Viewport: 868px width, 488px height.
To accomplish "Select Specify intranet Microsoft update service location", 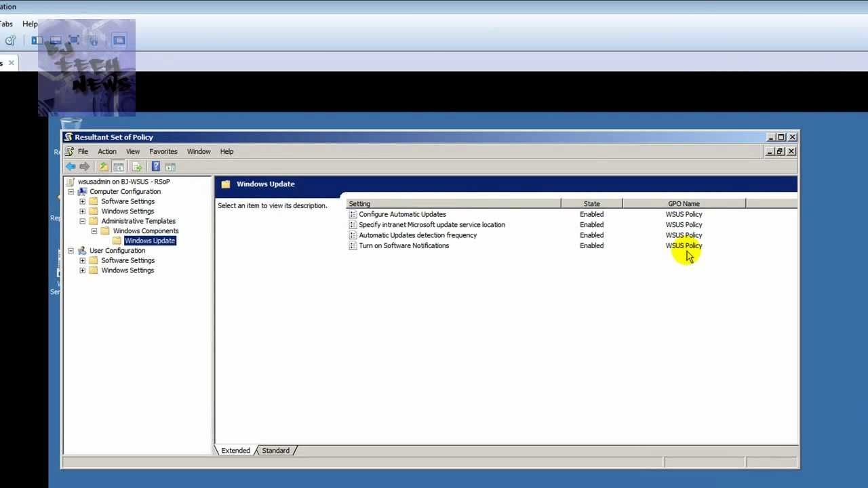I will click(432, 224).
